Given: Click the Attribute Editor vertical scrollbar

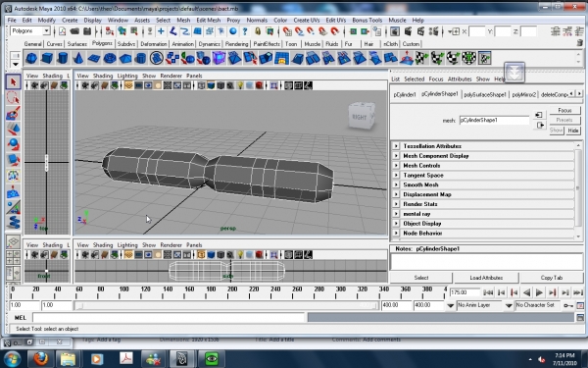Looking at the screenshot, I should [578, 190].
